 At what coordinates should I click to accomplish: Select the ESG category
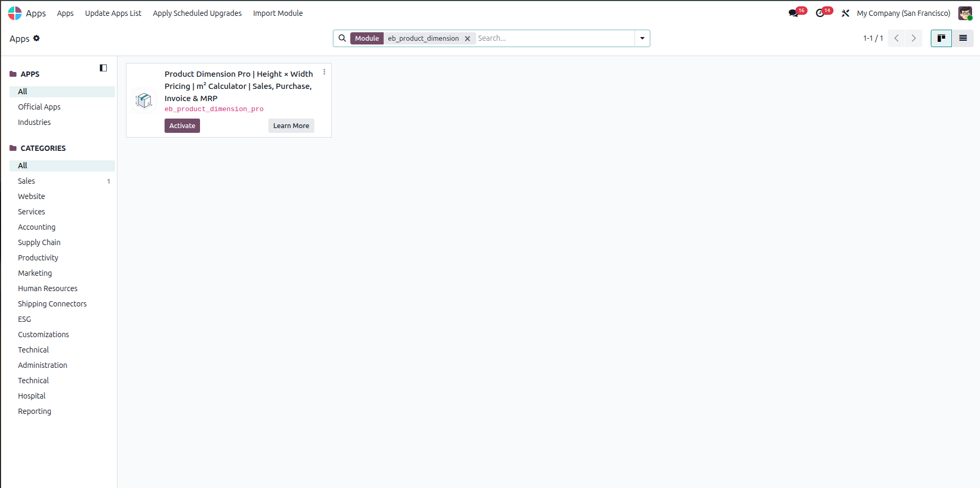point(62,319)
